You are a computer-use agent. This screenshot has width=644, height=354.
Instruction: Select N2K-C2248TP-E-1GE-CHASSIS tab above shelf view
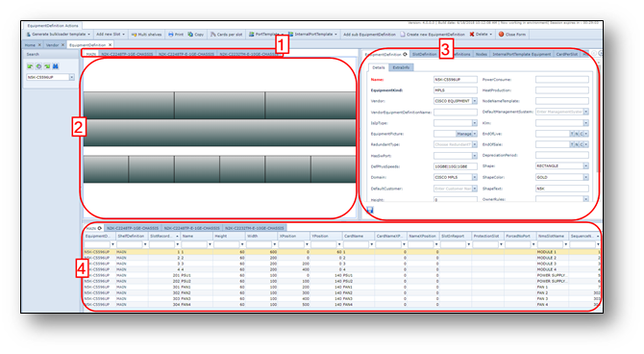click(x=186, y=54)
